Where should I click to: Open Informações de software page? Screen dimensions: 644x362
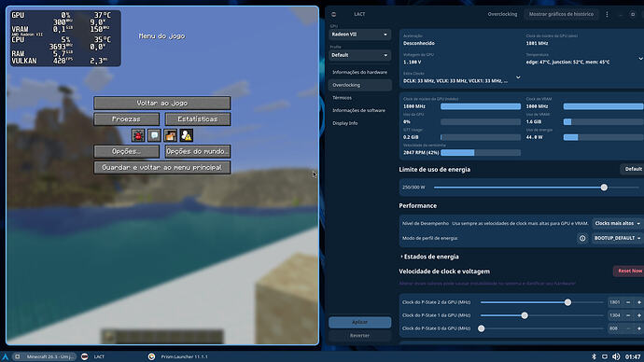[359, 110]
